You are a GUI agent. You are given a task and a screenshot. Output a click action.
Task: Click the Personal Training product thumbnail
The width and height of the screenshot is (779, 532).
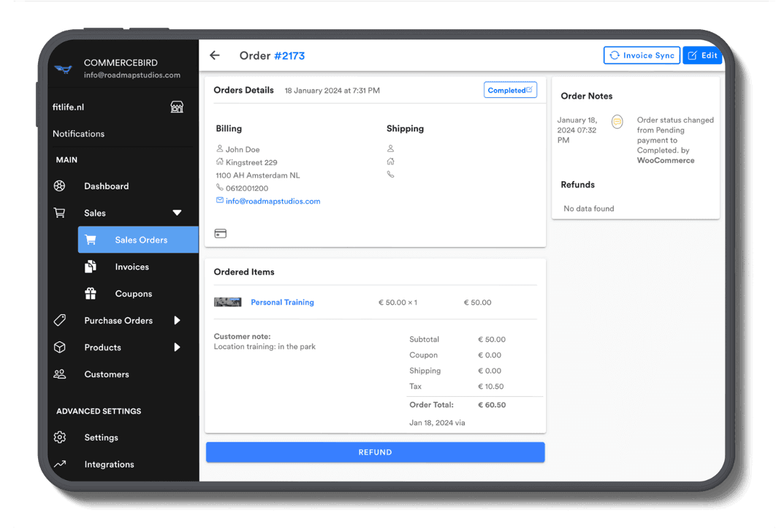click(227, 302)
